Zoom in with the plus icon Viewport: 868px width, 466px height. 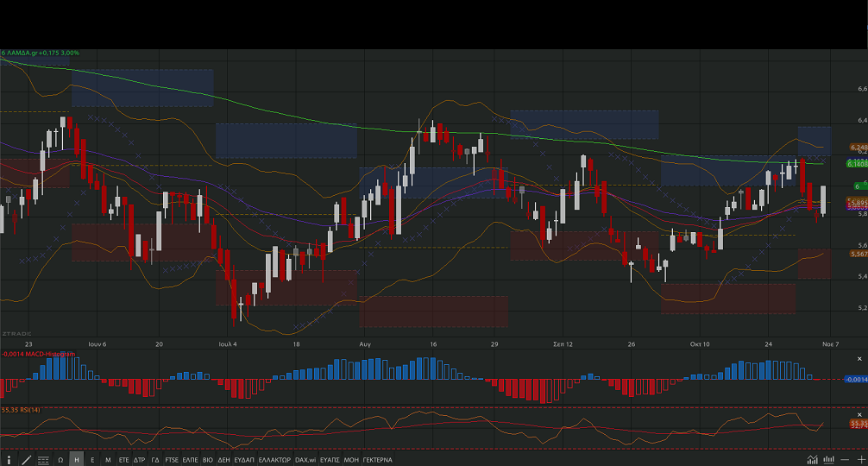pos(861,459)
